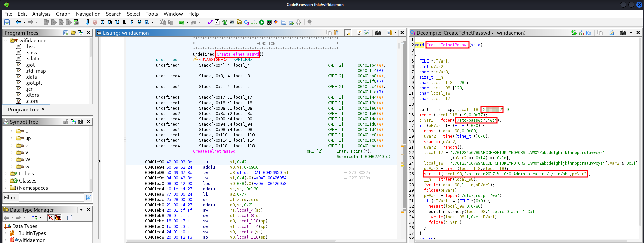Toggle mouse hover mode in Listing

click(x=348, y=33)
